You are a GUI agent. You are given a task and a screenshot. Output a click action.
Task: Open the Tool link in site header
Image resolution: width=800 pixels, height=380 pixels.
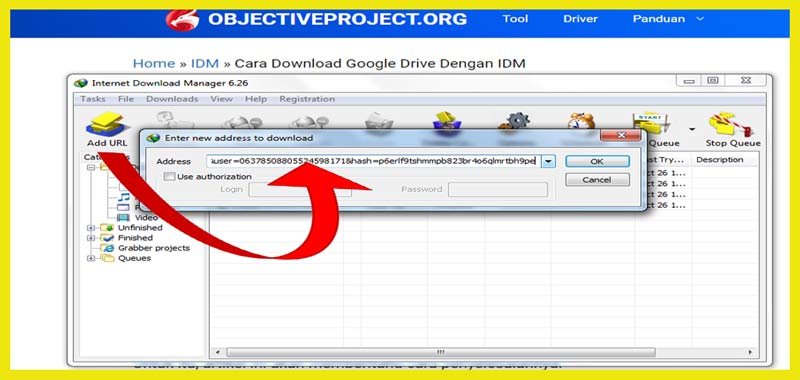(515, 19)
